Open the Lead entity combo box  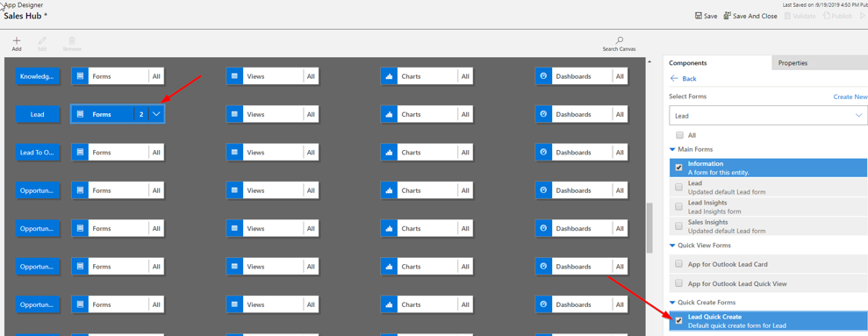click(766, 116)
